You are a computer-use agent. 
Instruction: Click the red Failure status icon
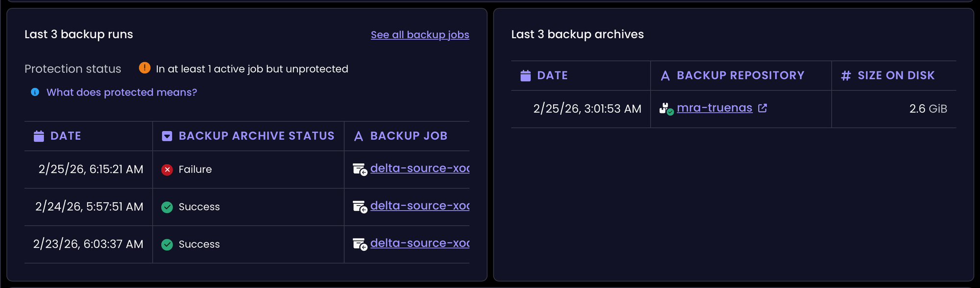click(167, 169)
